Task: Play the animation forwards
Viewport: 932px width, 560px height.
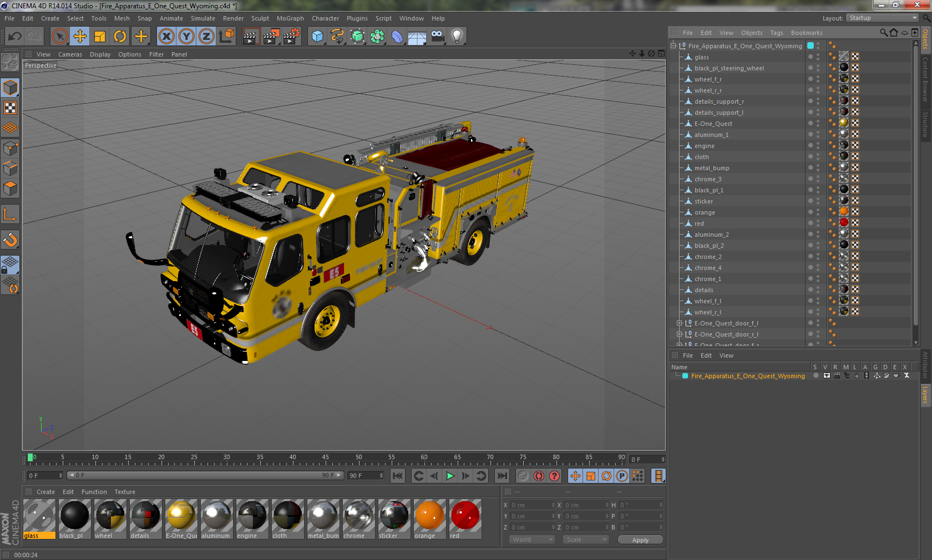Action: coord(450,476)
